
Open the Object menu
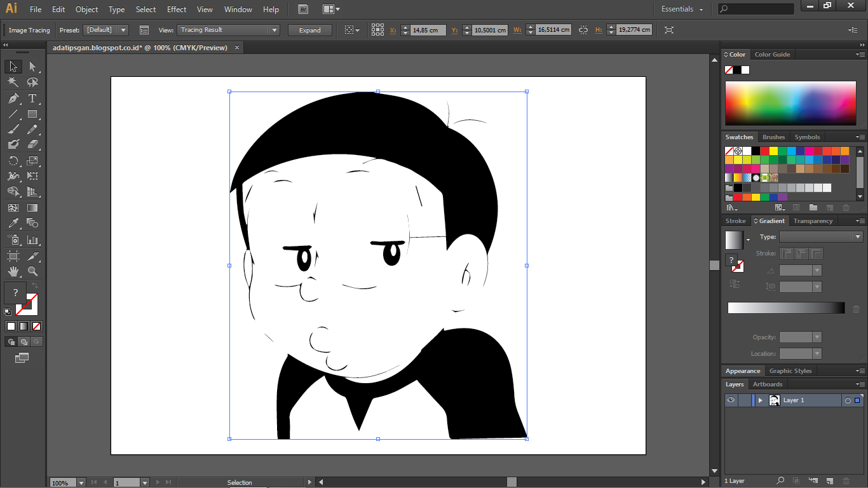point(86,9)
